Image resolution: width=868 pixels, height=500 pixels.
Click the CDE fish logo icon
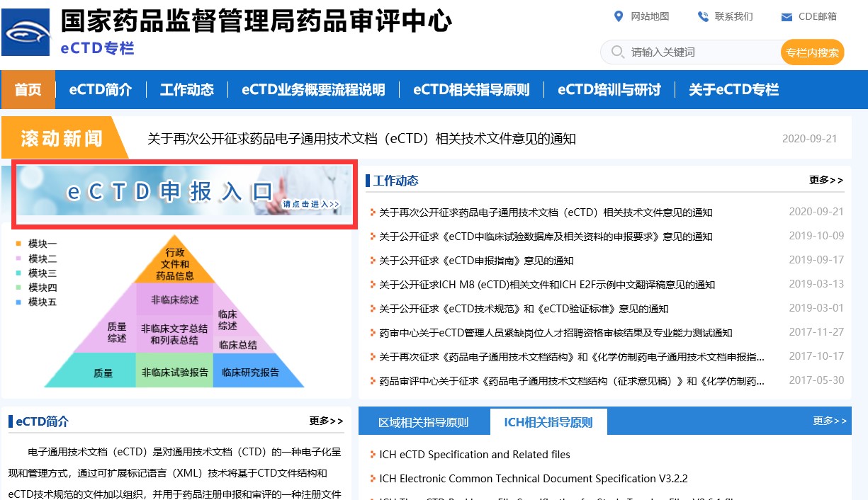pos(26,32)
